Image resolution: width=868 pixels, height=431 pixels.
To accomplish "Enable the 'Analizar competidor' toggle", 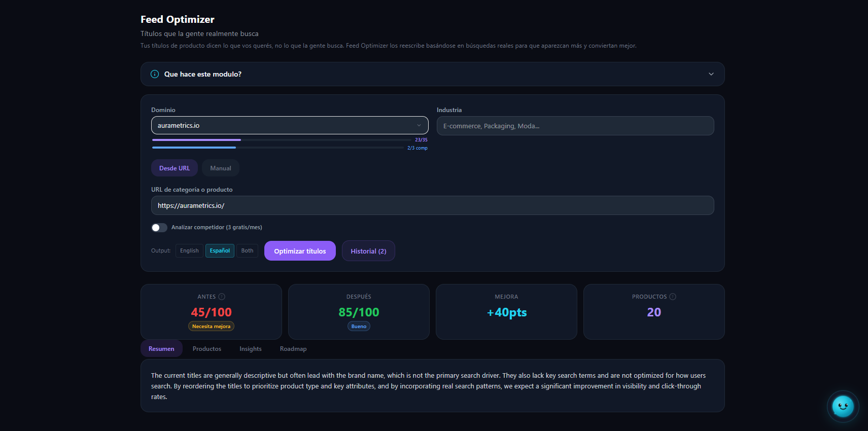I will [159, 228].
